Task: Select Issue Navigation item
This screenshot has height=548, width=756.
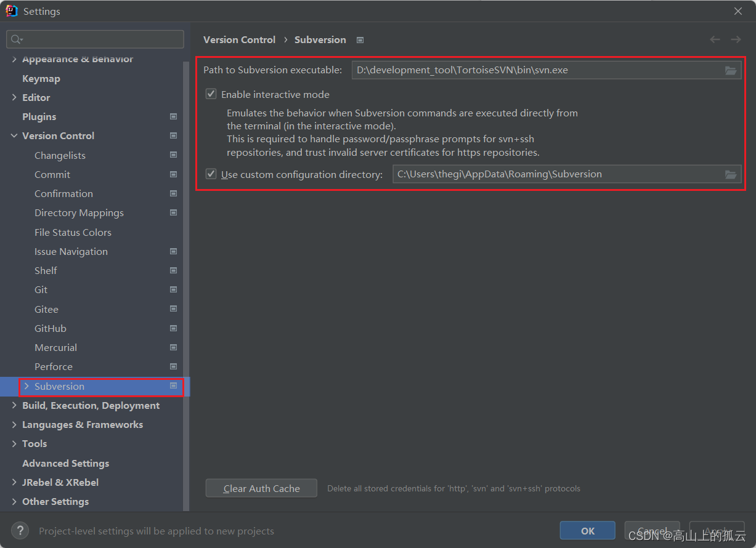Action: click(x=71, y=251)
